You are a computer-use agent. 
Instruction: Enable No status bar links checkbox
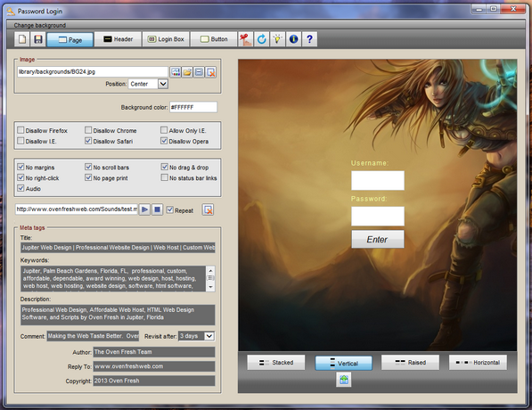[164, 177]
